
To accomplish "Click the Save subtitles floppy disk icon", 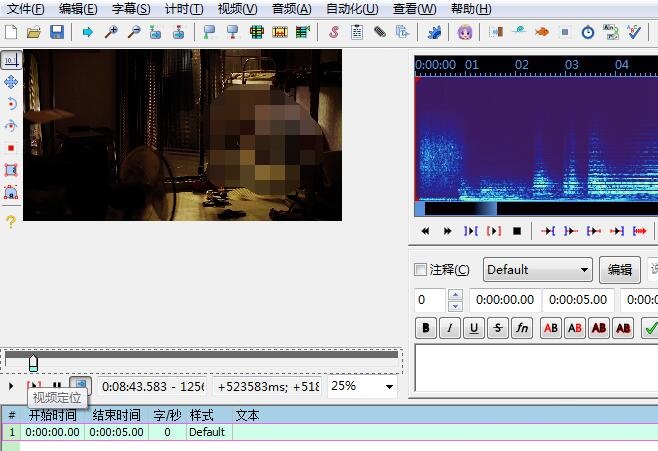I will point(57,32).
